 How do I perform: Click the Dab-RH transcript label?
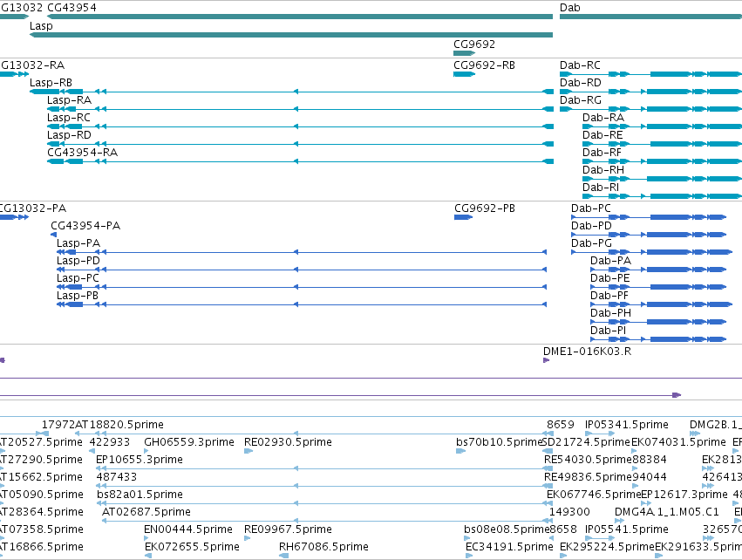pyautogui.click(x=603, y=170)
